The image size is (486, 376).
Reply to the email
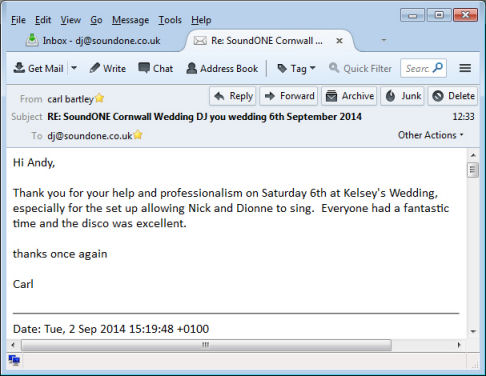233,96
